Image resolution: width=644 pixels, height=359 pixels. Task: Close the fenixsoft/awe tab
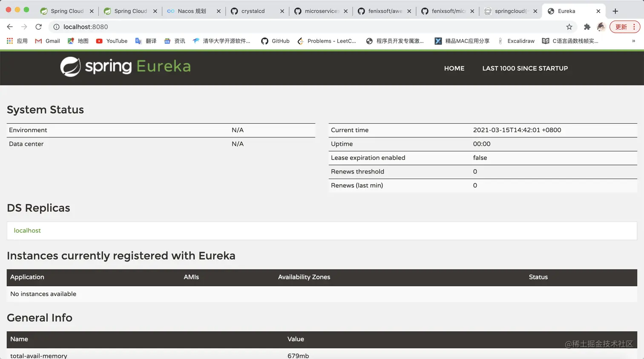pyautogui.click(x=409, y=11)
